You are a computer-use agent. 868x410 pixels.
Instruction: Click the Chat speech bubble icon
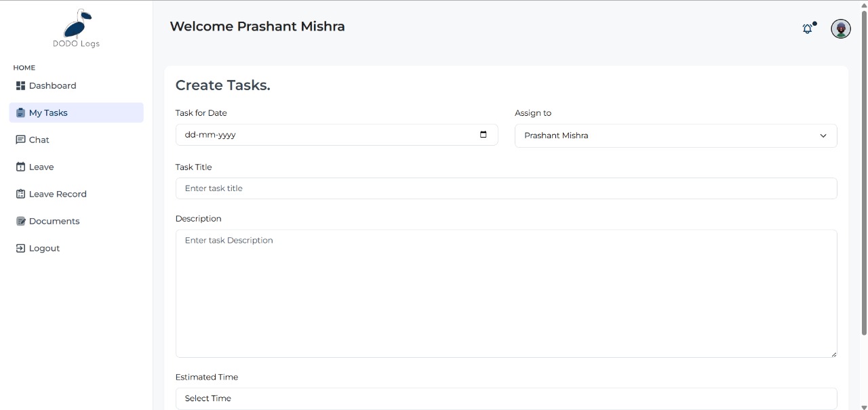(x=20, y=140)
